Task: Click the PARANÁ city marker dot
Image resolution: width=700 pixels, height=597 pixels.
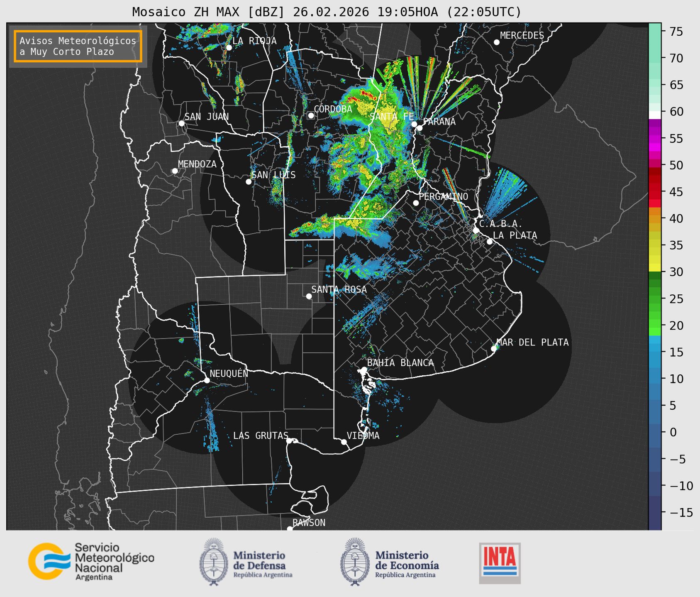Action: [x=420, y=128]
